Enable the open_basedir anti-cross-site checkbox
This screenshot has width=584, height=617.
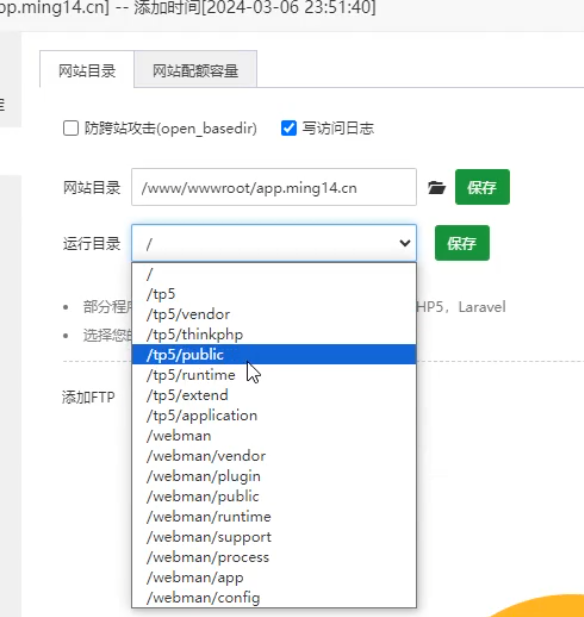coord(71,128)
